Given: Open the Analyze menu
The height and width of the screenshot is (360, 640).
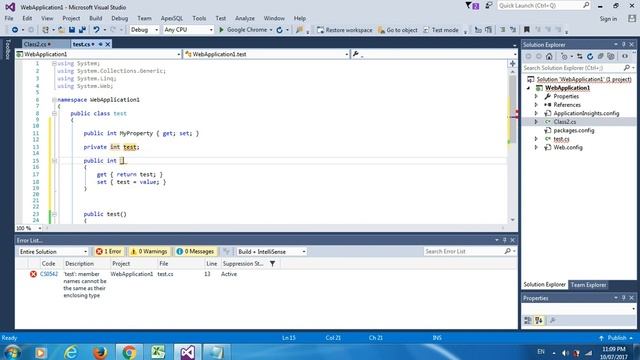Looking at the screenshot, I should click(x=244, y=18).
